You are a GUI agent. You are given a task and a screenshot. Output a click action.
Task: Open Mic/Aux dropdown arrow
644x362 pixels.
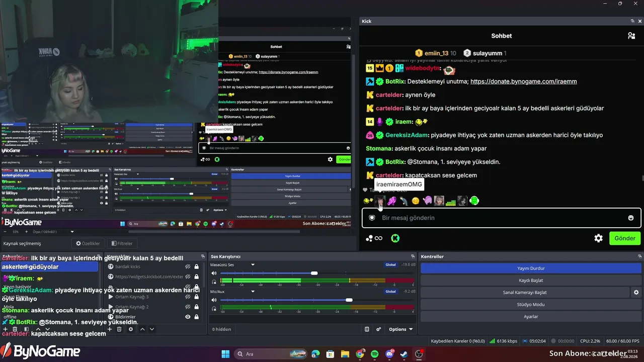pyautogui.click(x=253, y=291)
